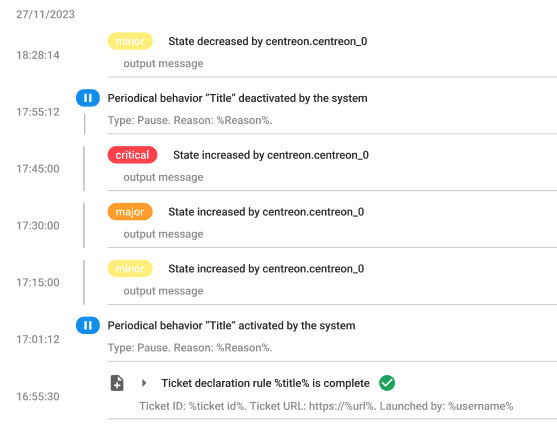Click the 17:30:00 timestamp
Image resolution: width=557 pixels, height=427 pixels.
[x=38, y=226]
